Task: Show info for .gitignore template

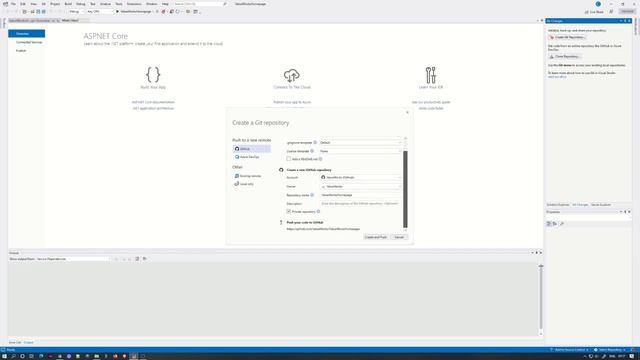Action: [x=315, y=142]
